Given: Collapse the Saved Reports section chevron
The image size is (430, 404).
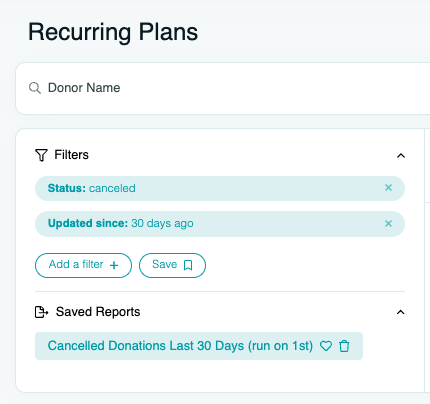Looking at the screenshot, I should [x=401, y=312].
